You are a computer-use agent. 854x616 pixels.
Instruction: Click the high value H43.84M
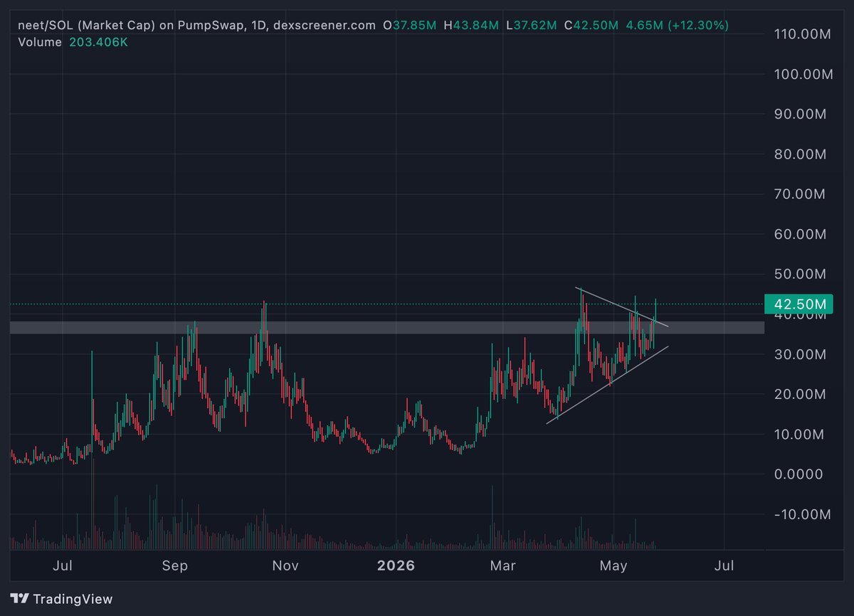[473, 25]
